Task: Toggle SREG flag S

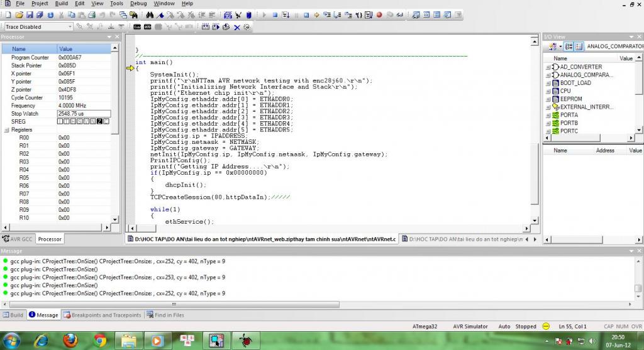Action: pyautogui.click(x=80, y=121)
